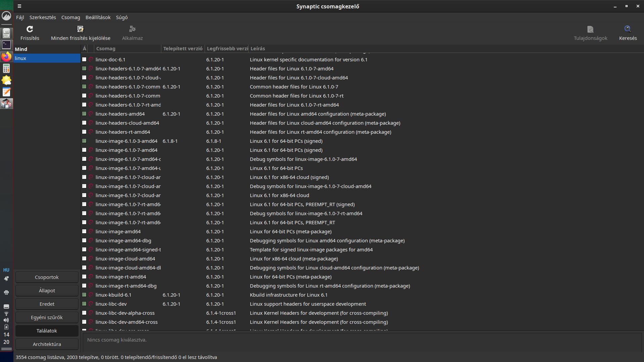Click the Egyéni szűrők button

[x=47, y=317]
